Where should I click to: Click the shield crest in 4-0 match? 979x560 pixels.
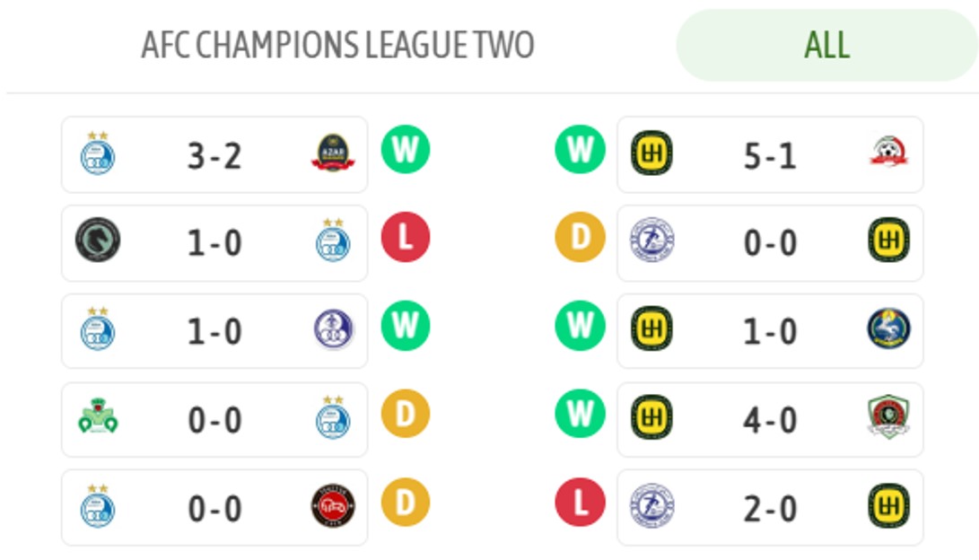pyautogui.click(x=888, y=417)
